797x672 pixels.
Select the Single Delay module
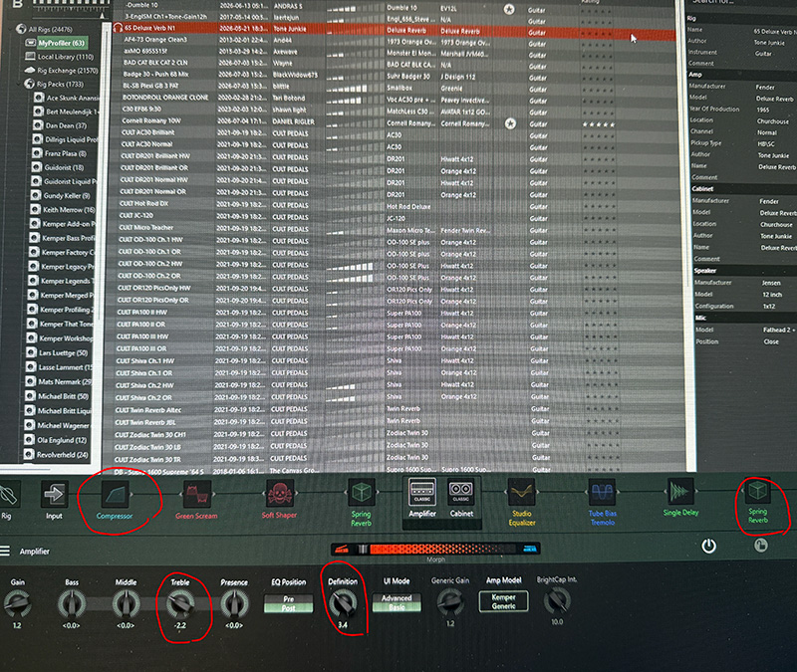(x=680, y=491)
